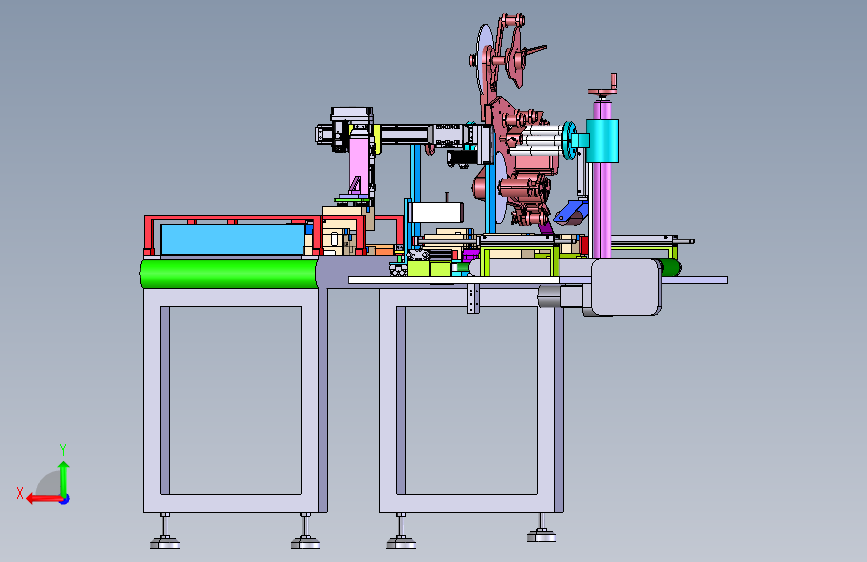Select the rightmost leveling foot
This screenshot has width=867, height=562.
pos(541,528)
